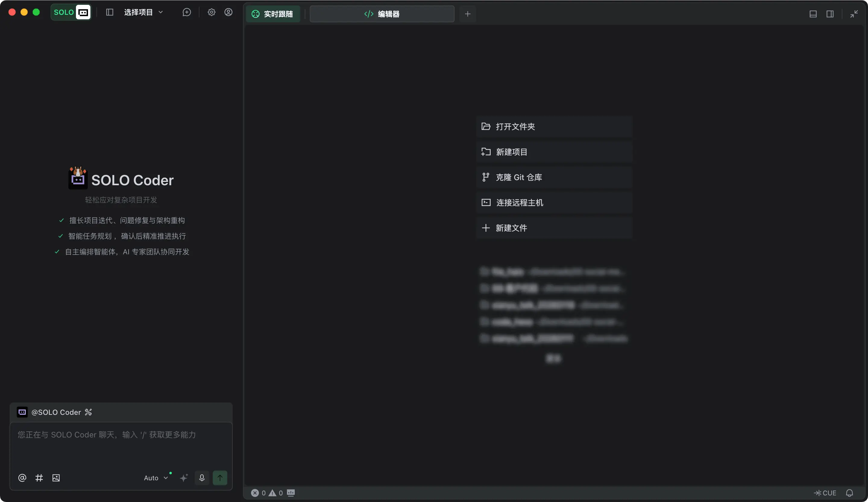Click the warning triangle in status bar
Image resolution: width=868 pixels, height=502 pixels.
click(x=272, y=493)
